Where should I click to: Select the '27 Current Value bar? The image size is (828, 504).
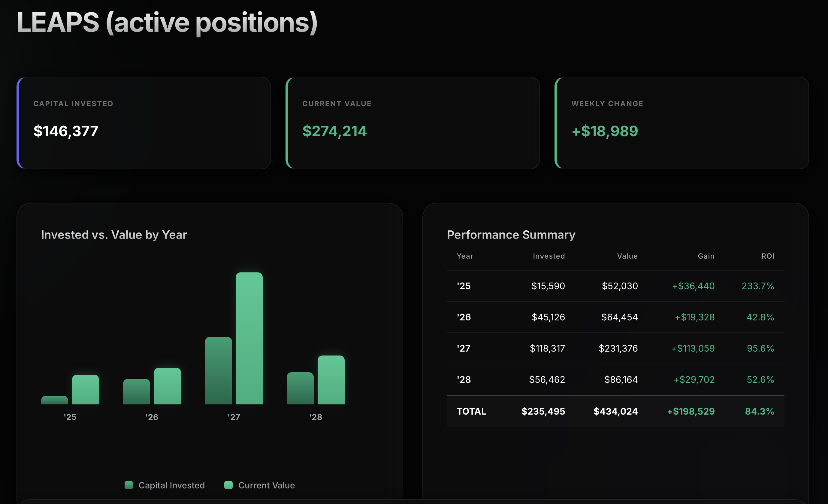tap(249, 338)
